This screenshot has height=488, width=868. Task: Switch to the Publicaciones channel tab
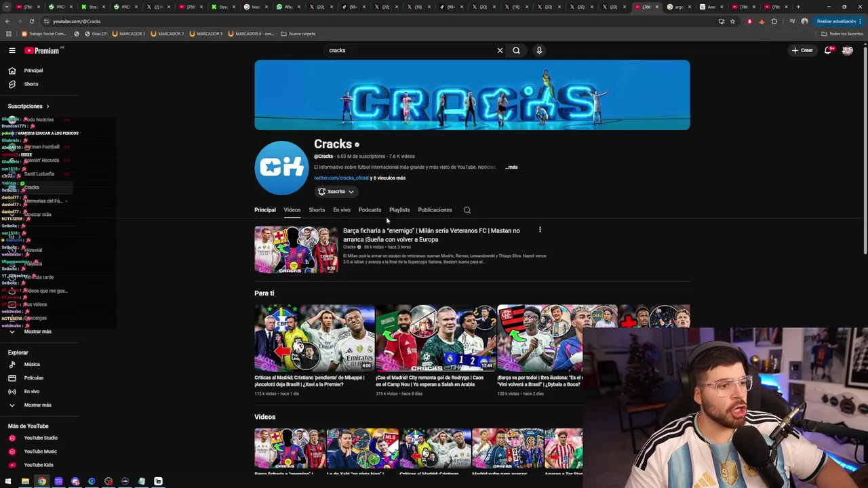(x=435, y=210)
